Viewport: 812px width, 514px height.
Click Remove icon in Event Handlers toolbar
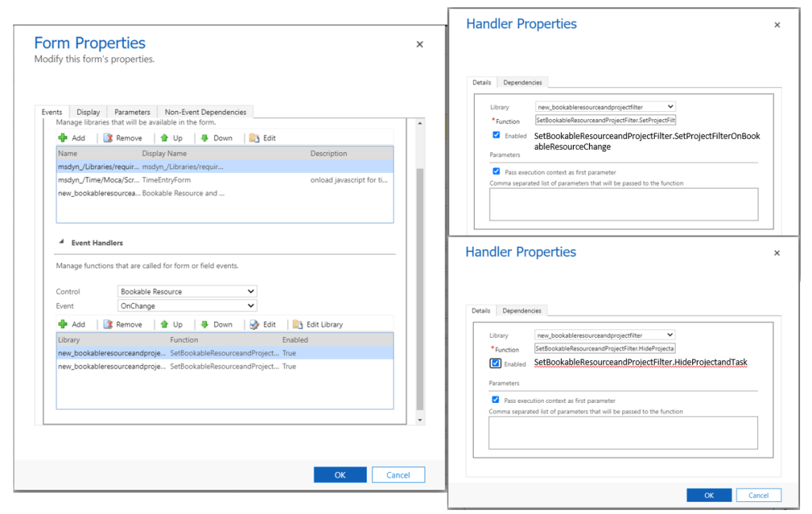[109, 324]
